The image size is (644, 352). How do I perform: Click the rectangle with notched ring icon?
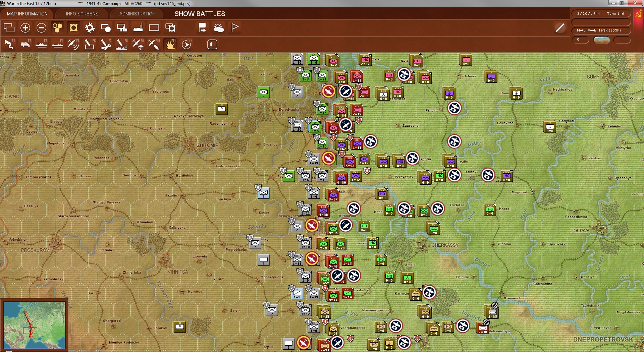coord(170,28)
